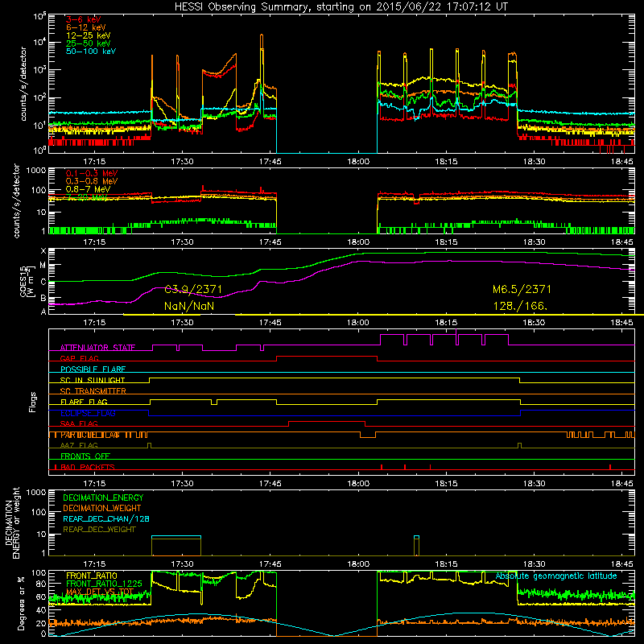Click the MAX_DET_VS_TOT legend label
This screenshot has width=644, height=644.
(100, 592)
